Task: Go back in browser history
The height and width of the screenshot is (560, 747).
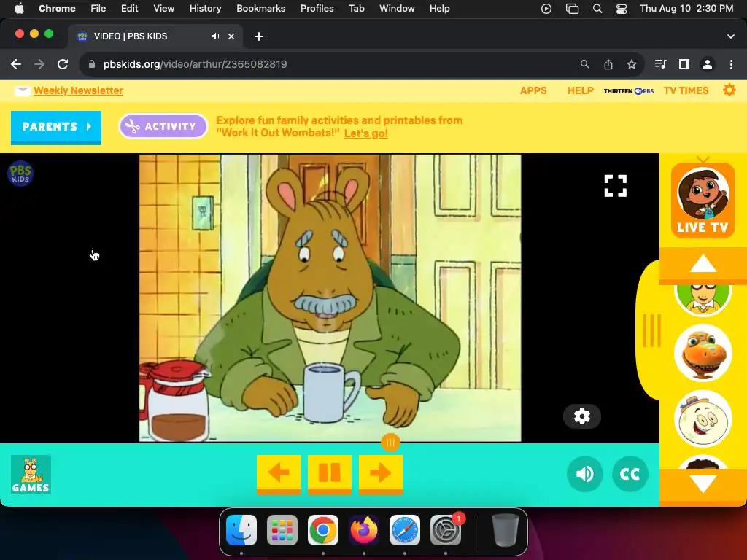Action: (x=16, y=64)
